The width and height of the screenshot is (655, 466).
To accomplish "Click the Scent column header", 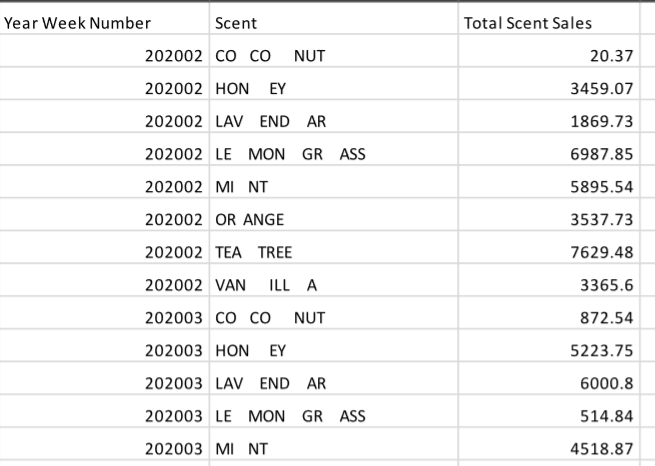I will point(236,22).
